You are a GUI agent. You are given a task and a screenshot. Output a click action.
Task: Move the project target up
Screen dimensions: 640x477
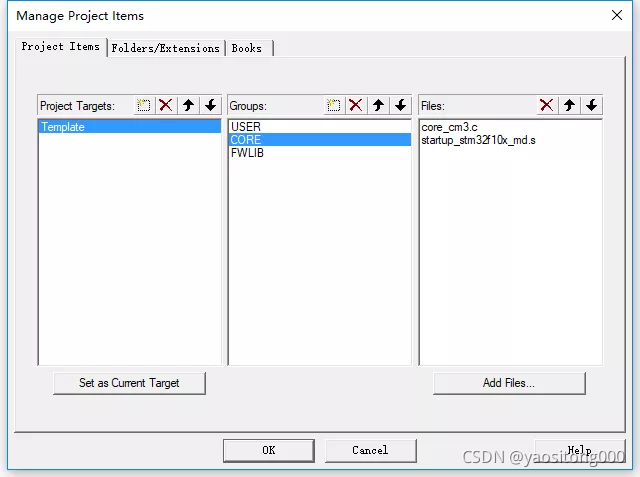click(x=189, y=105)
